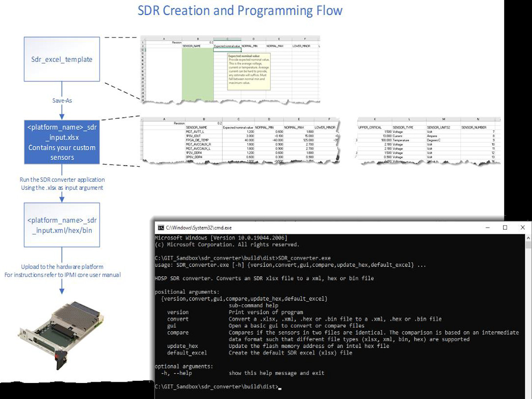
Task: Click the SENSOR_NUMBER column header
Action: (x=473, y=127)
